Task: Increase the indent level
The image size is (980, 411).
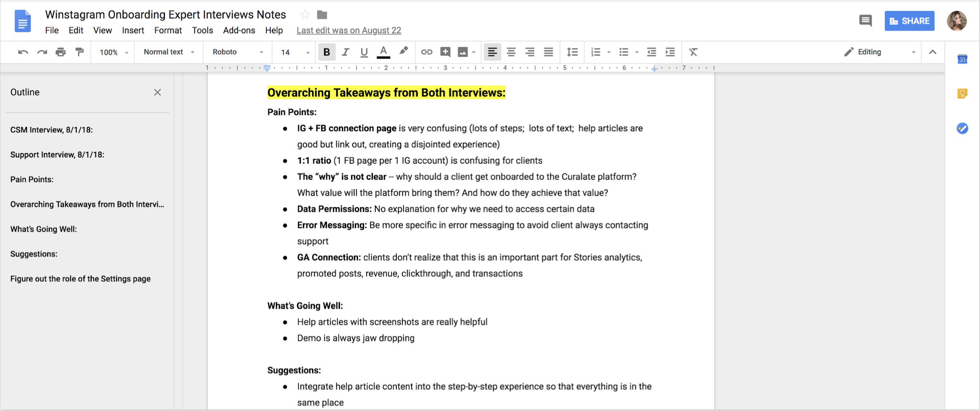Action: coord(670,52)
